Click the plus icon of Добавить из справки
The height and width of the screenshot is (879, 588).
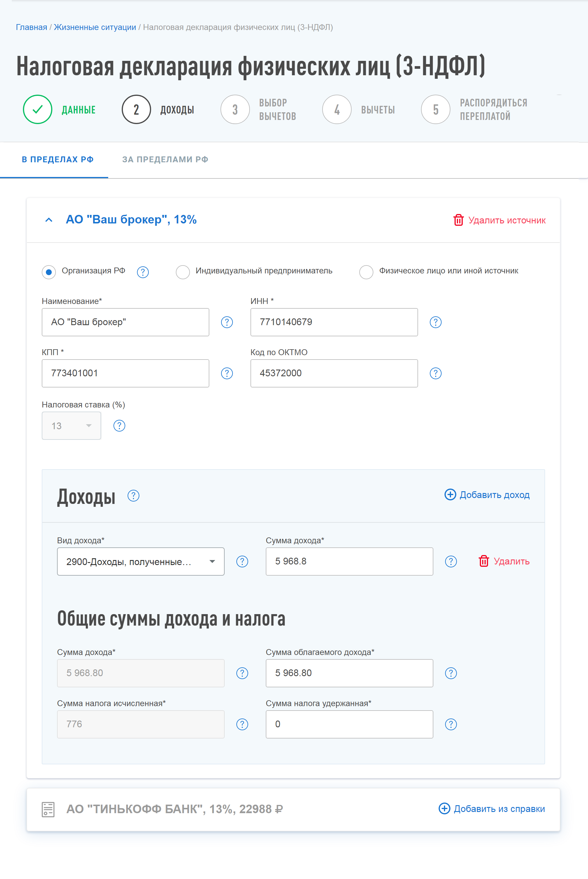[x=444, y=808]
